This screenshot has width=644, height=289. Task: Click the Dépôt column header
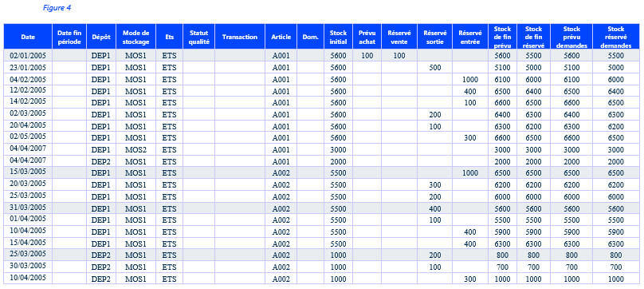coord(101,37)
